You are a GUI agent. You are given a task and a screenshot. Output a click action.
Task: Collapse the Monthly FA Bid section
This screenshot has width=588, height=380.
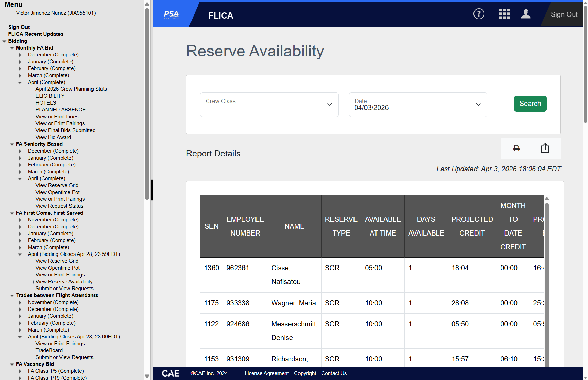(x=12, y=48)
